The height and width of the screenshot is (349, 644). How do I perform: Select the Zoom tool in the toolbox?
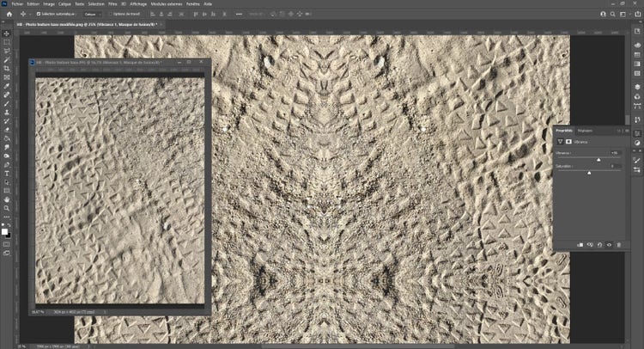pos(7,208)
